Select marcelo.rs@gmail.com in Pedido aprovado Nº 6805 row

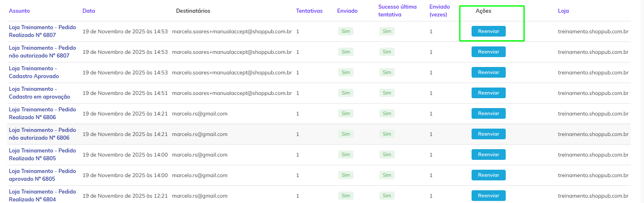[x=200, y=175]
